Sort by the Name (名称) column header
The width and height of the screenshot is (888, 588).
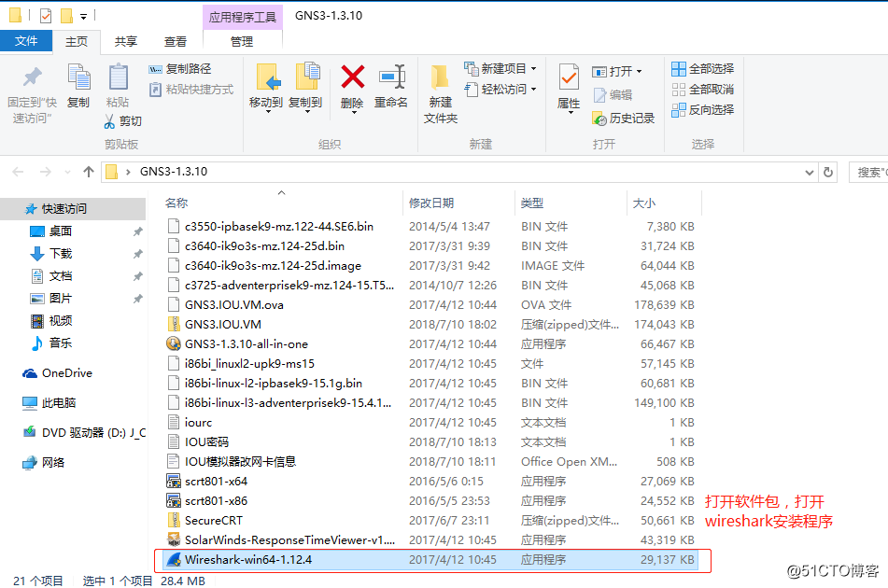pos(176,203)
